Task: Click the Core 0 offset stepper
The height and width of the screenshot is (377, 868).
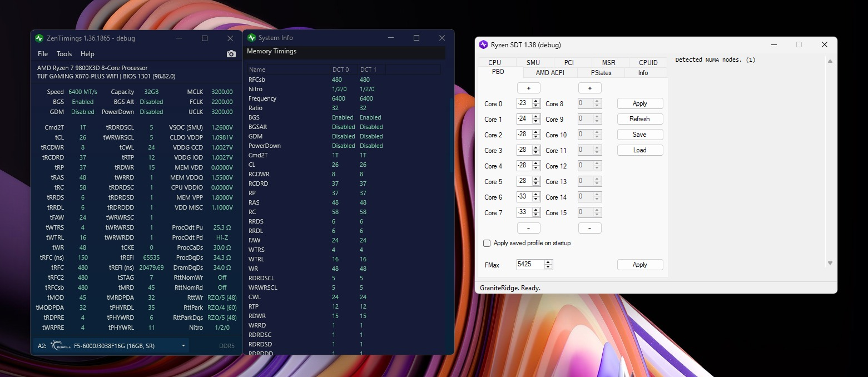Action: [536, 103]
